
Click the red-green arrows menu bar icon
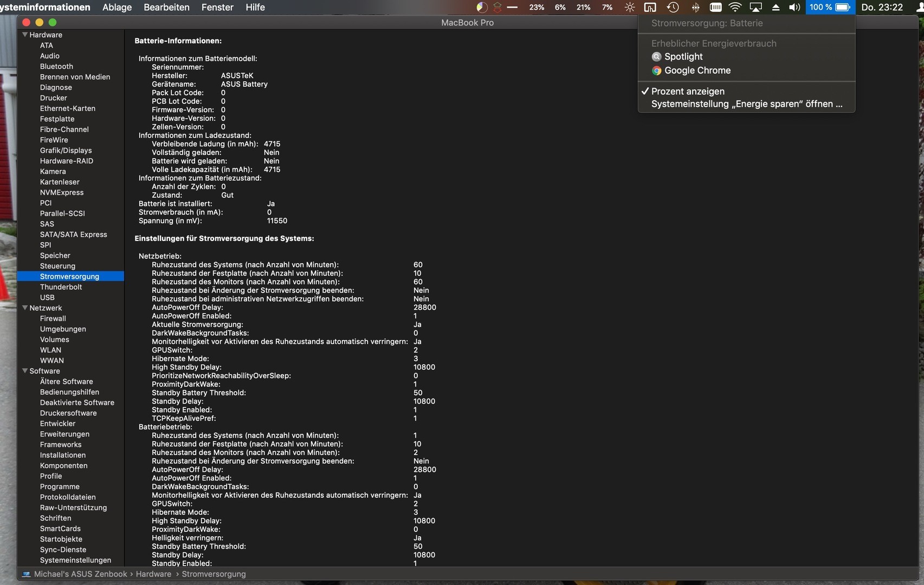(497, 8)
